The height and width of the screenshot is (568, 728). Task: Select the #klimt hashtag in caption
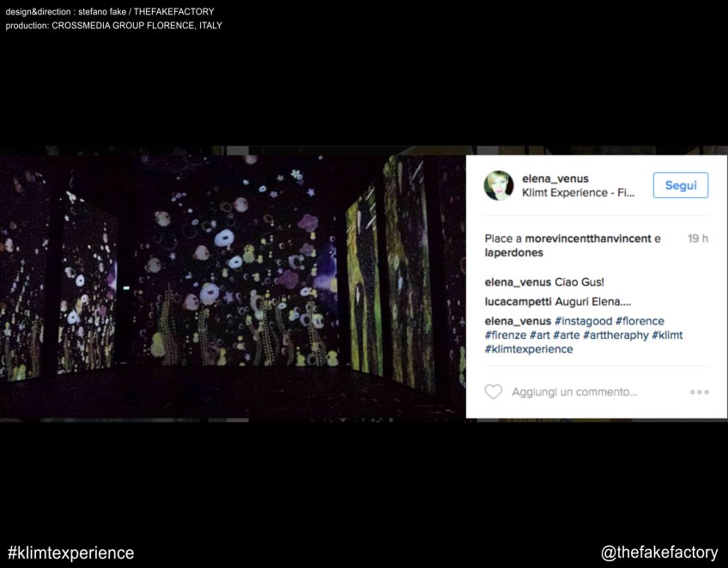pyautogui.click(x=667, y=335)
